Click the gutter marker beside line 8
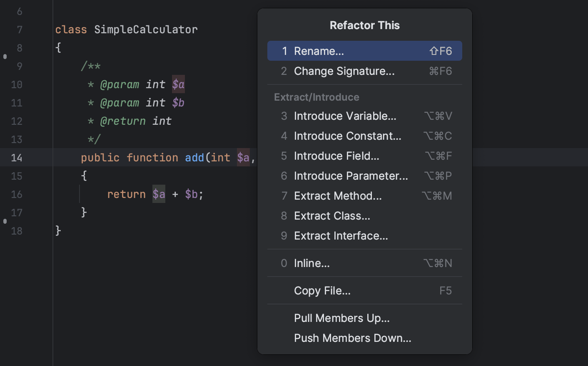This screenshot has width=588, height=366. (x=5, y=56)
